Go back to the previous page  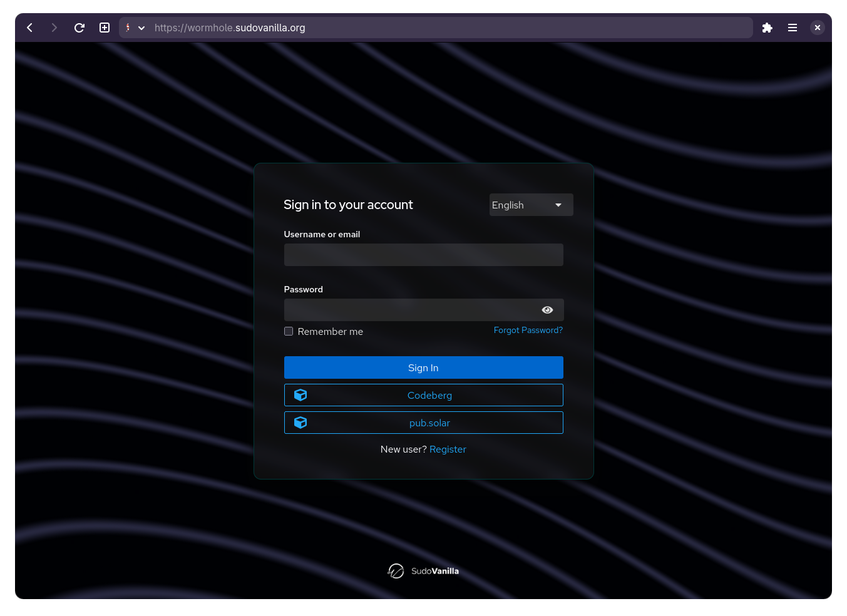tap(29, 28)
